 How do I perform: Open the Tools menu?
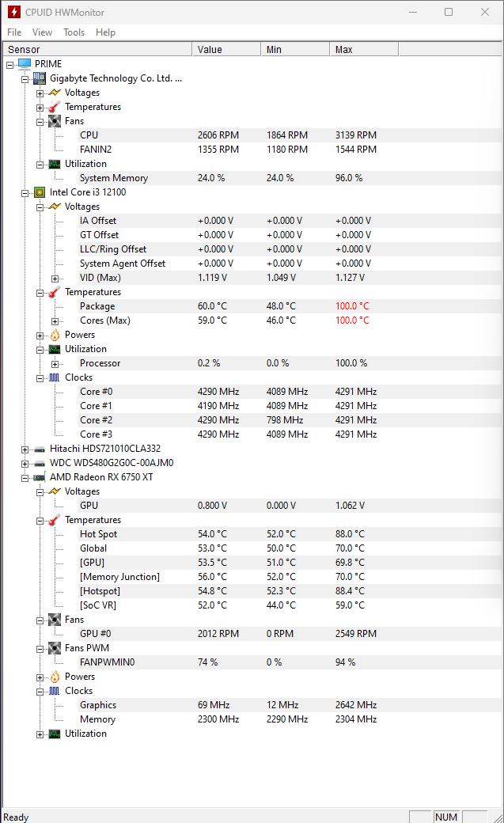pyautogui.click(x=74, y=32)
